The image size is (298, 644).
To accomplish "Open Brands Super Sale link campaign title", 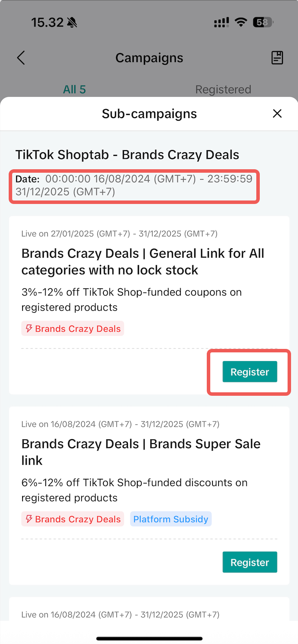I will 141,452.
